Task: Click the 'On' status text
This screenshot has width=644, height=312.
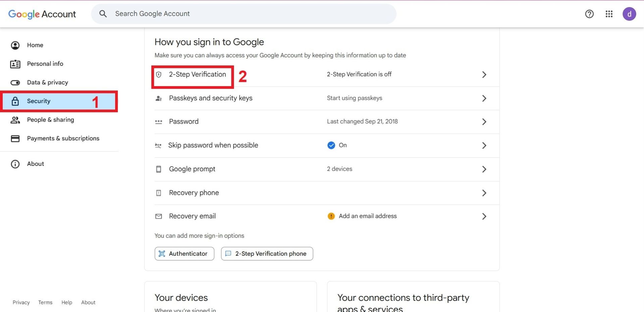Action: point(343,145)
